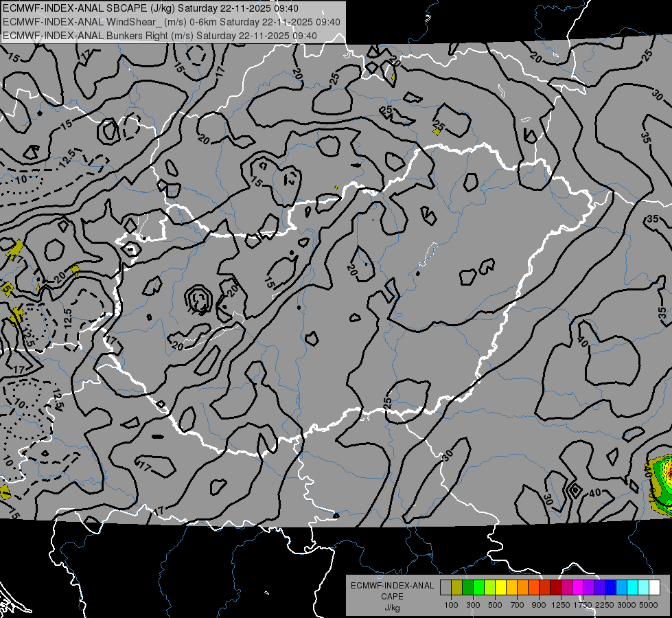Viewport: 672px width, 618px height.
Task: Select the gray swatch in the CAPE legend
Action: [445, 587]
